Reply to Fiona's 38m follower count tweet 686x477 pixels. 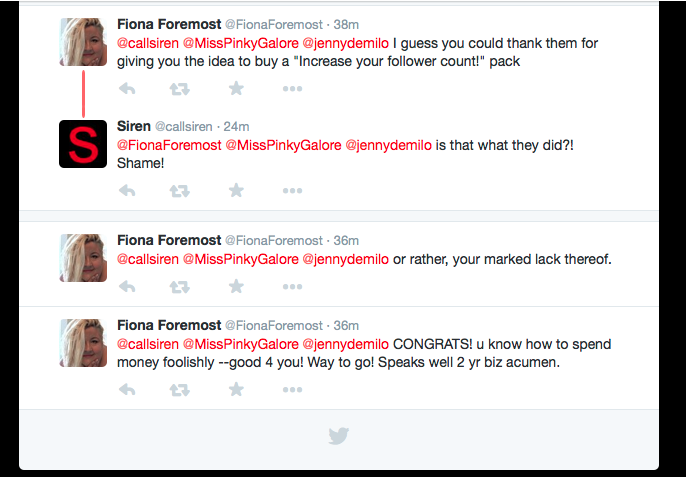tap(127, 89)
